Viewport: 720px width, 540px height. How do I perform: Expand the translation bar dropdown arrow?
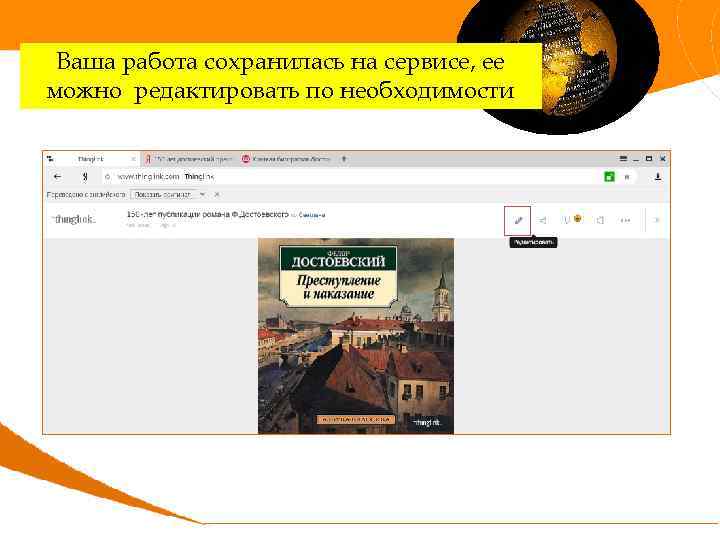[202, 195]
